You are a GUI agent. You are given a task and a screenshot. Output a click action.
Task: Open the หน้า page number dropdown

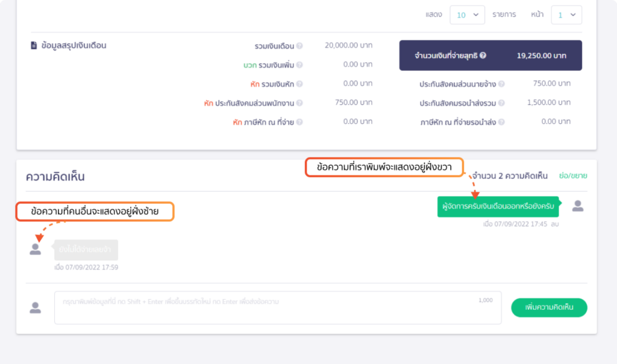(x=566, y=15)
